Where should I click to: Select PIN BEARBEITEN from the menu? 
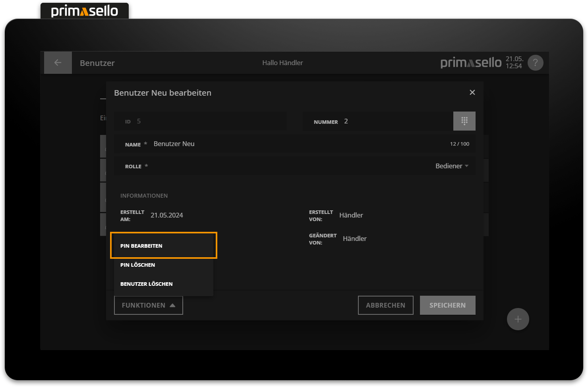click(x=163, y=245)
